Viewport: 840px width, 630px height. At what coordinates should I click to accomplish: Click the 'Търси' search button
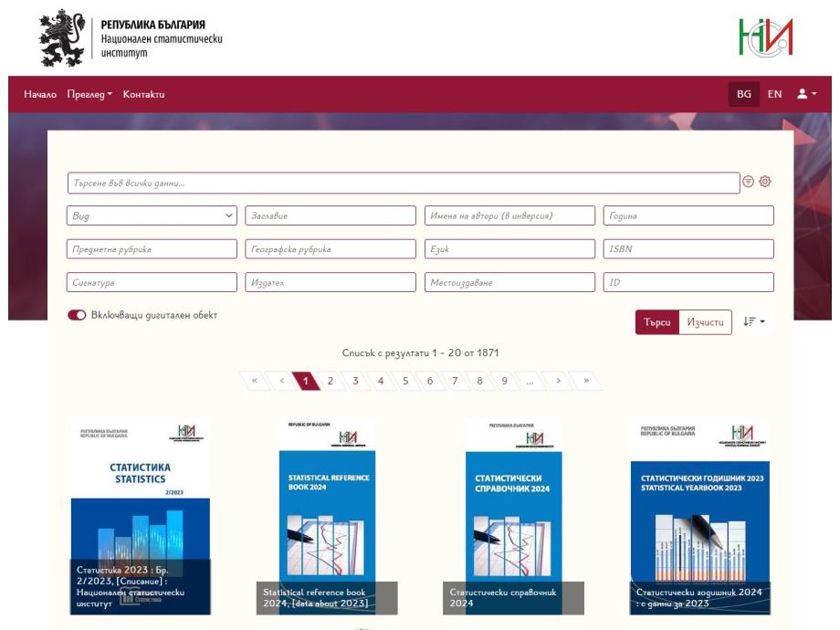click(x=657, y=322)
